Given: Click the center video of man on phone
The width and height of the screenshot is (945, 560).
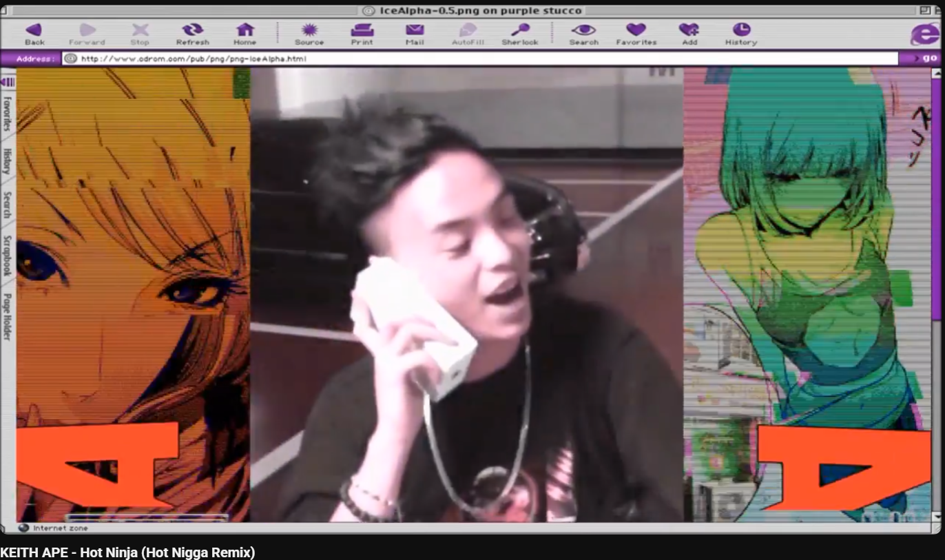Looking at the screenshot, I should pyautogui.click(x=467, y=295).
